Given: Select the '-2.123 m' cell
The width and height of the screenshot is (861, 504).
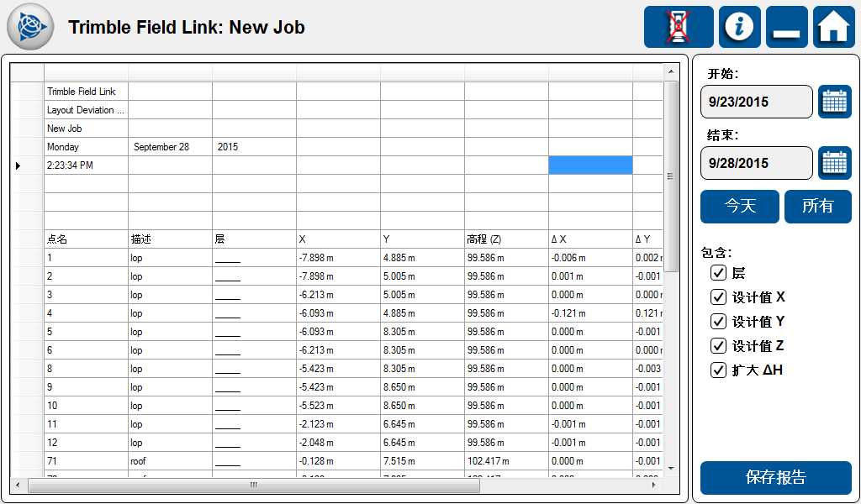Looking at the screenshot, I should click(338, 424).
